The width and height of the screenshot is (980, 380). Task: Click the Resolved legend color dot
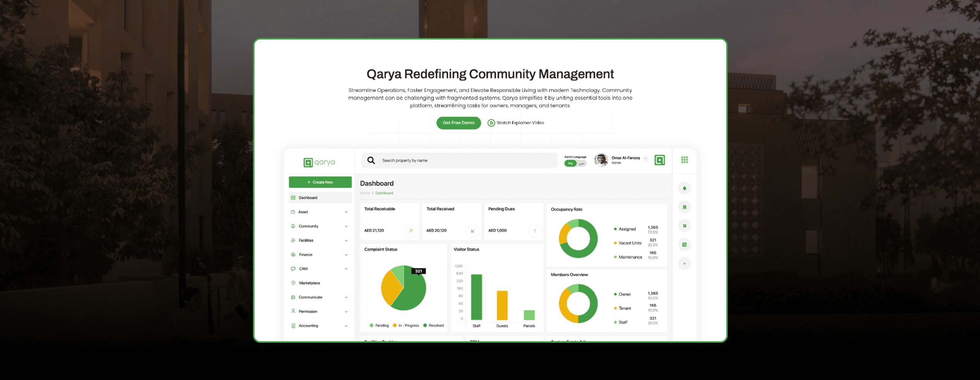pos(425,326)
